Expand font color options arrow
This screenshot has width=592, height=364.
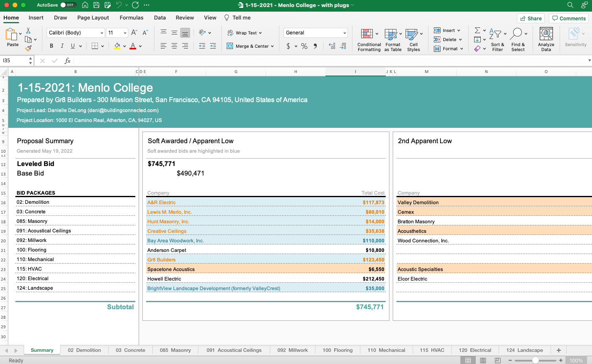click(140, 46)
